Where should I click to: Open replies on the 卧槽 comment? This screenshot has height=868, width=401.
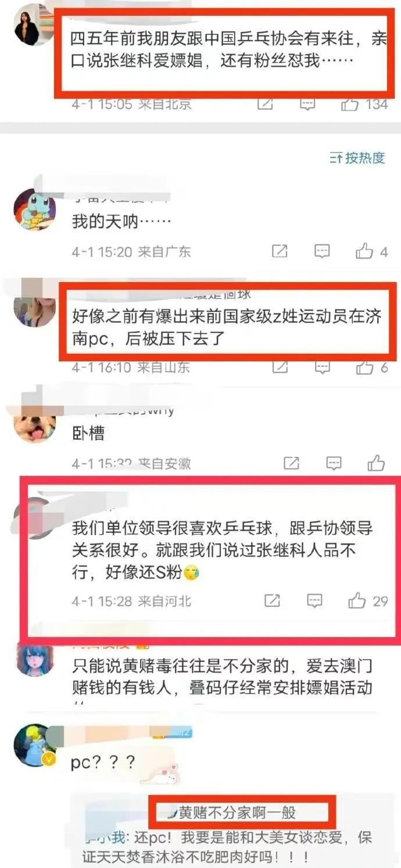click(x=334, y=463)
